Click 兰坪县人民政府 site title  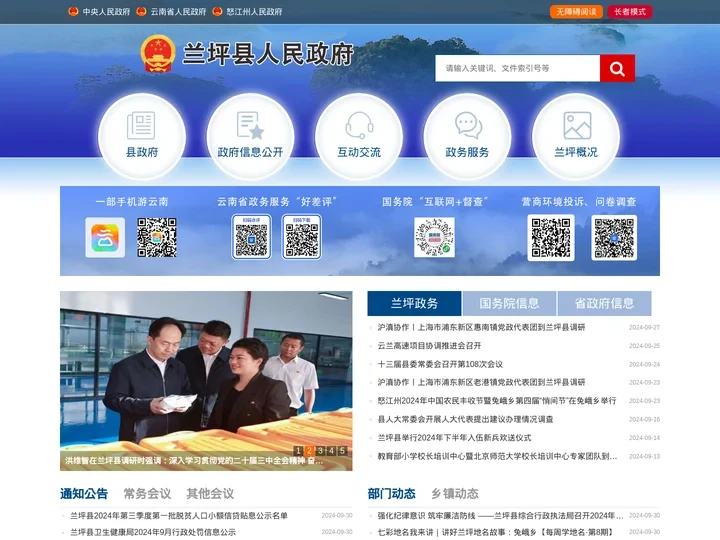click(x=268, y=54)
